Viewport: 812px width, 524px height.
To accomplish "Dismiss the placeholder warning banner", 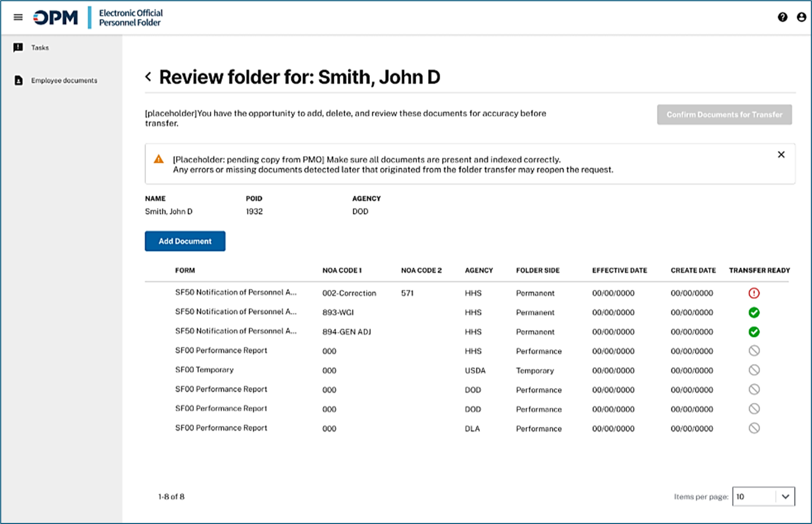I will 781,154.
